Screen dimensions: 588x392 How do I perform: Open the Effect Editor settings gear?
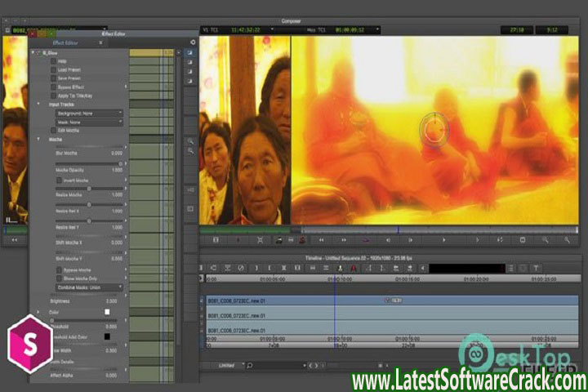(193, 42)
